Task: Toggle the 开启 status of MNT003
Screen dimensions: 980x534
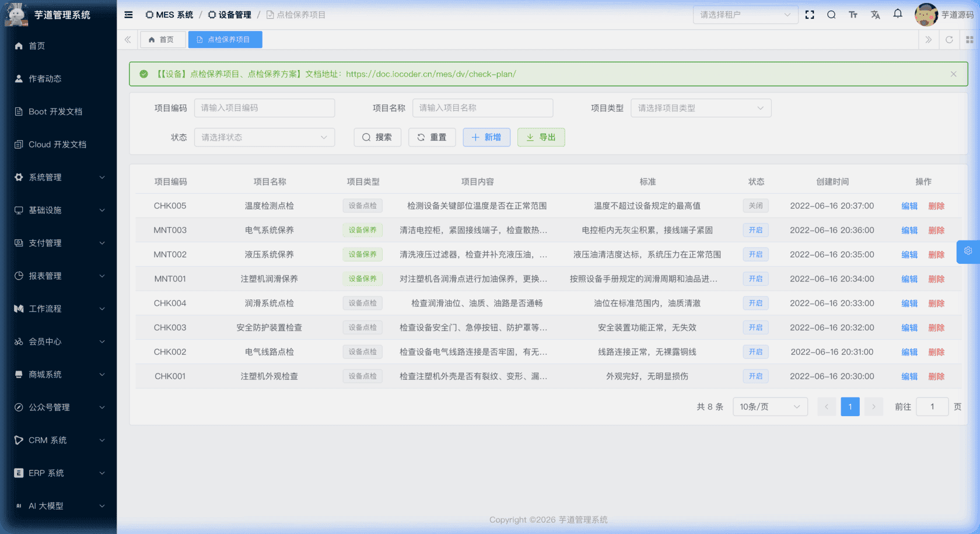Action: point(755,230)
